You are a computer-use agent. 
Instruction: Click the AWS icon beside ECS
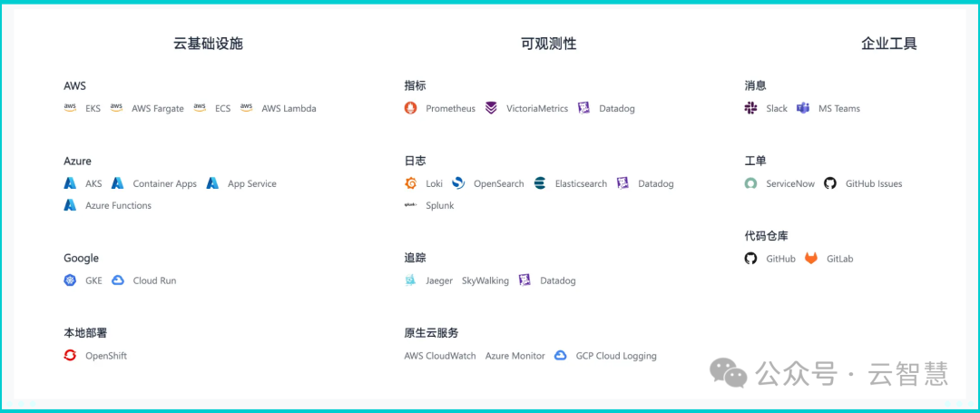(x=200, y=108)
